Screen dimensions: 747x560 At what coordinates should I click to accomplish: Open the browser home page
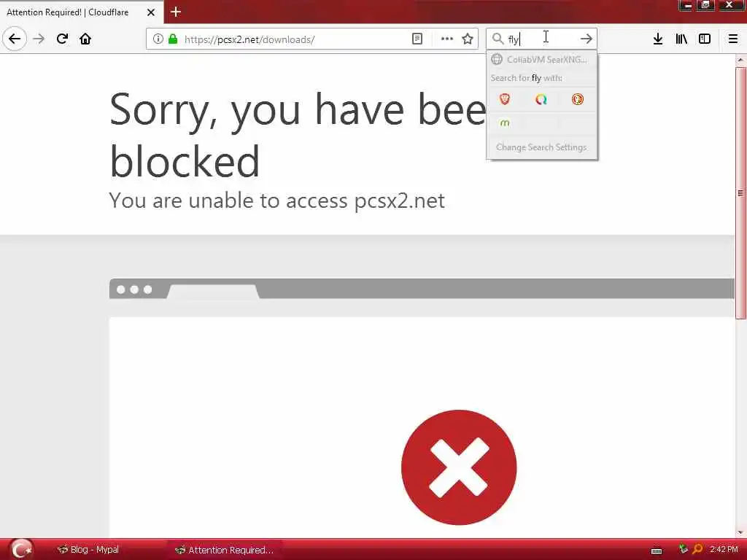(85, 39)
